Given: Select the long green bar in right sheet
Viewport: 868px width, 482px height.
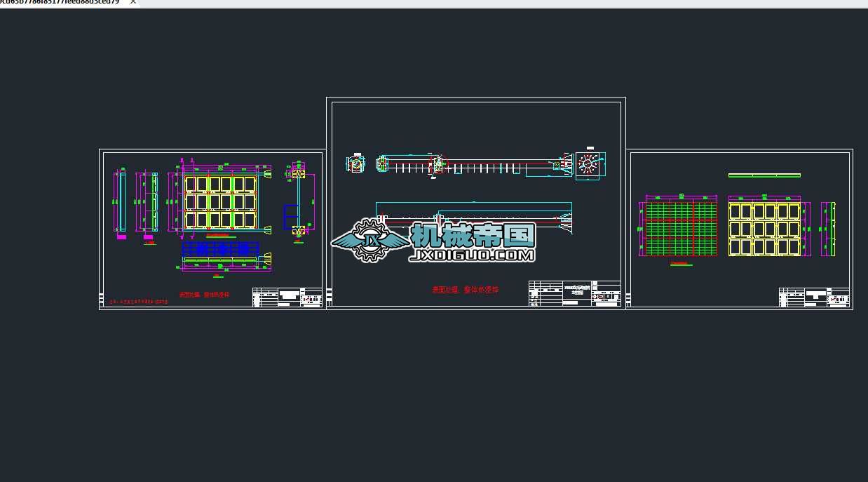Looking at the screenshot, I should (x=764, y=175).
